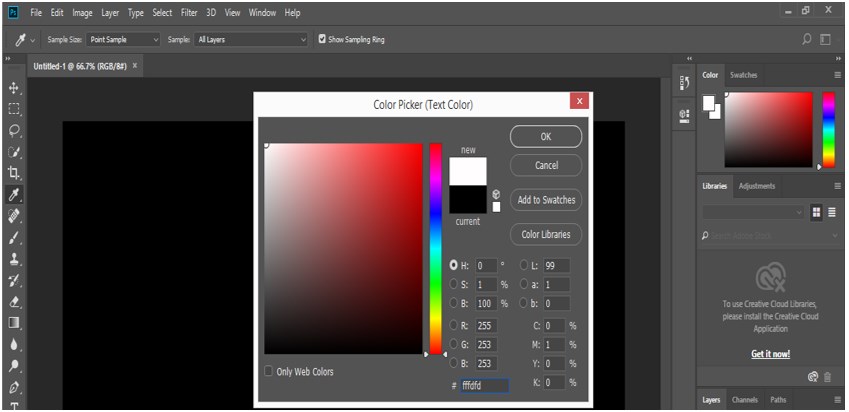
Task: Click the web safe color cube icon
Action: point(496,194)
